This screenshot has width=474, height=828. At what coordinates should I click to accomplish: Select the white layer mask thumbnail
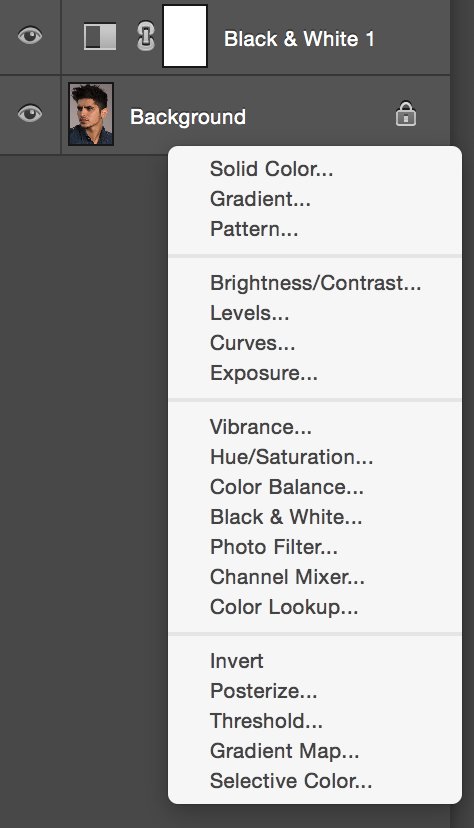[x=185, y=36]
